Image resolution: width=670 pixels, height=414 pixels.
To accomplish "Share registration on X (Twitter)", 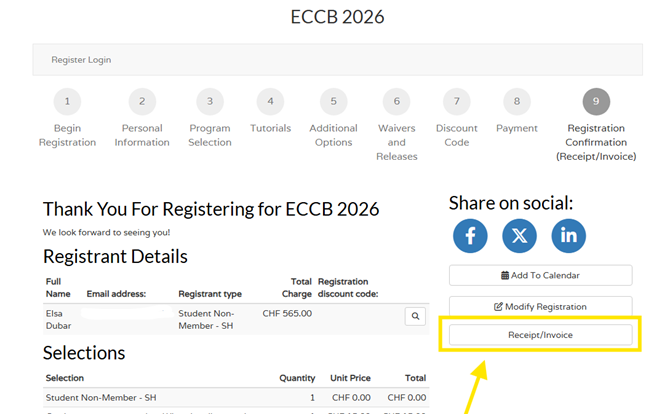I will tap(519, 235).
